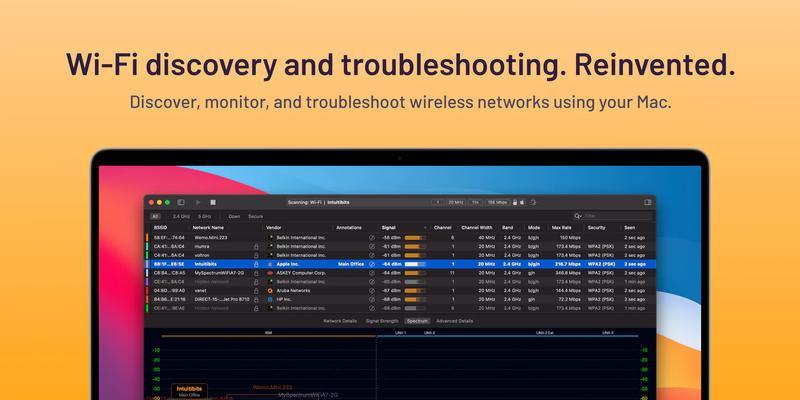Switch to the Spectrum tab
The image size is (800, 400).
[x=417, y=321]
